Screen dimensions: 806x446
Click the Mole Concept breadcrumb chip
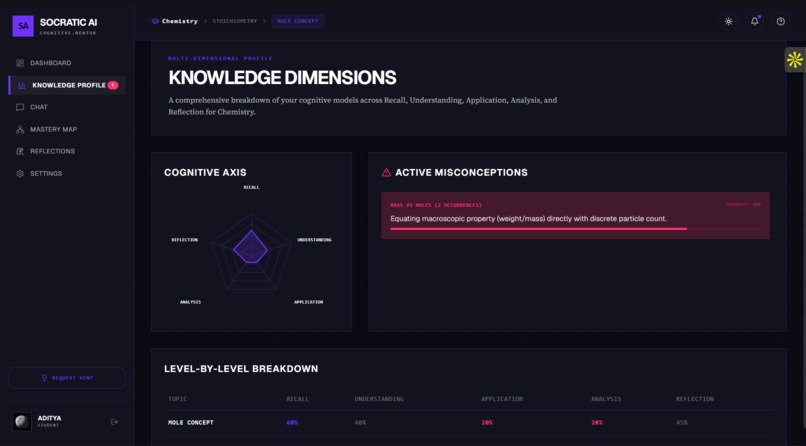(298, 21)
